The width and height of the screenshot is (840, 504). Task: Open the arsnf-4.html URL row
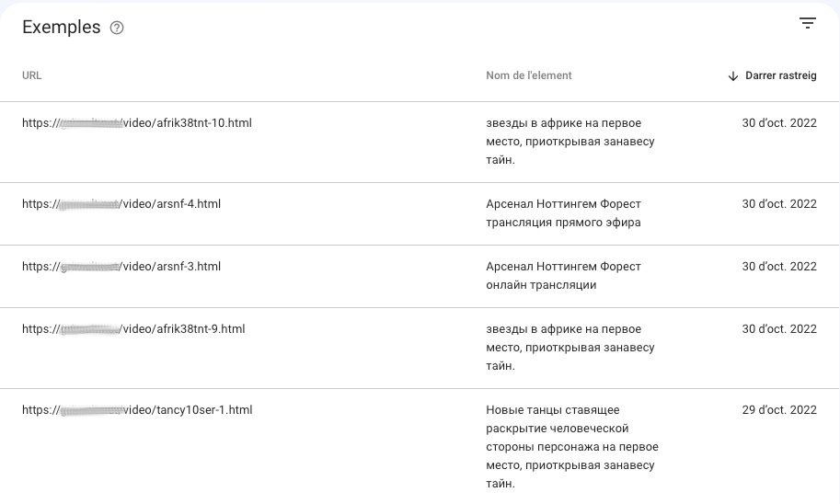(121, 204)
